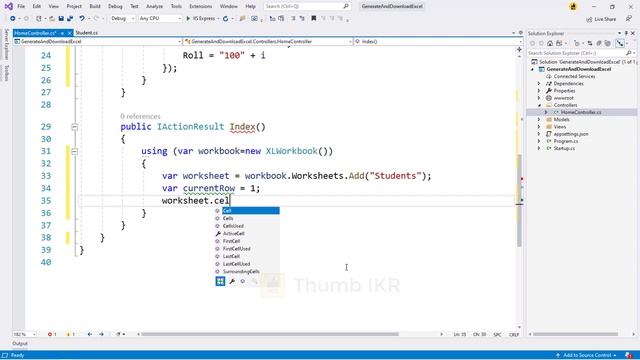Screen dimensions: 640x360
Task: Click the Visual Studio logo icon
Action: 8,6
